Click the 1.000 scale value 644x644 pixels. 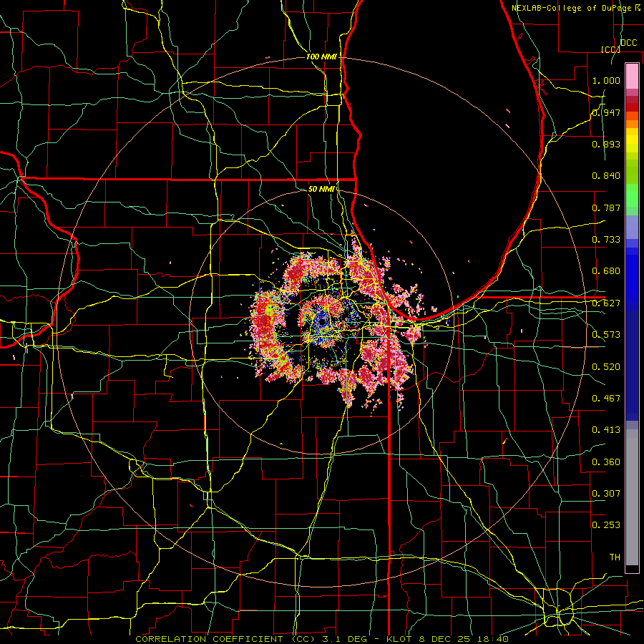[x=606, y=80]
